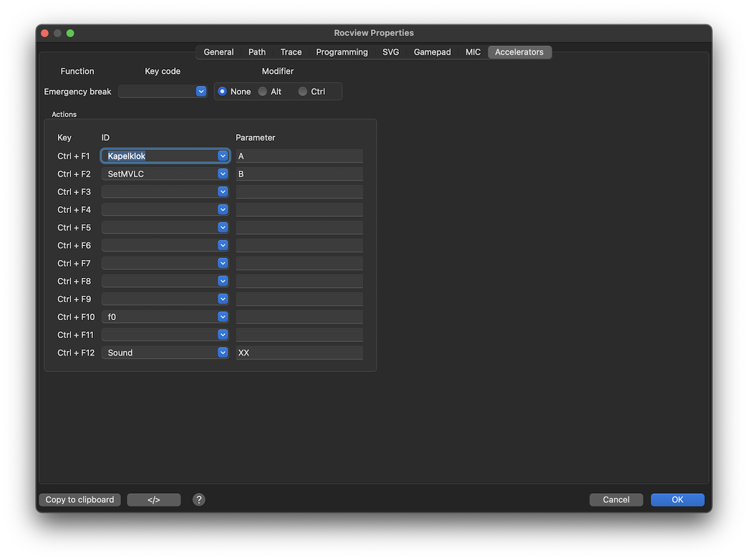
Task: Click the Copy to clipboard button
Action: pyautogui.click(x=80, y=500)
